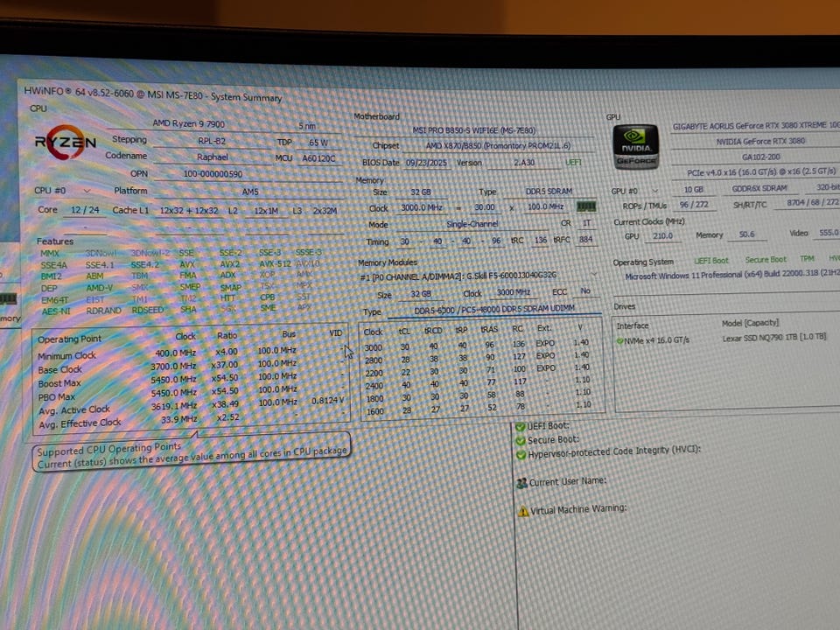Click the NVMe x4 16.0 GT/s interface entry

[x=656, y=340]
